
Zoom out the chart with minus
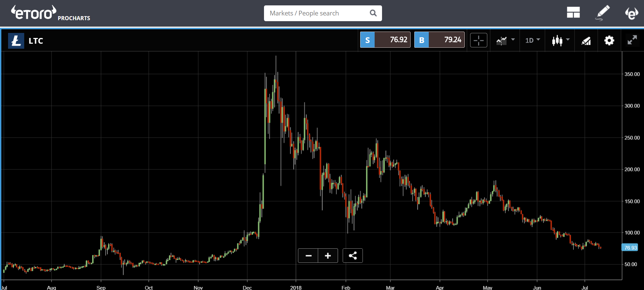(308, 256)
